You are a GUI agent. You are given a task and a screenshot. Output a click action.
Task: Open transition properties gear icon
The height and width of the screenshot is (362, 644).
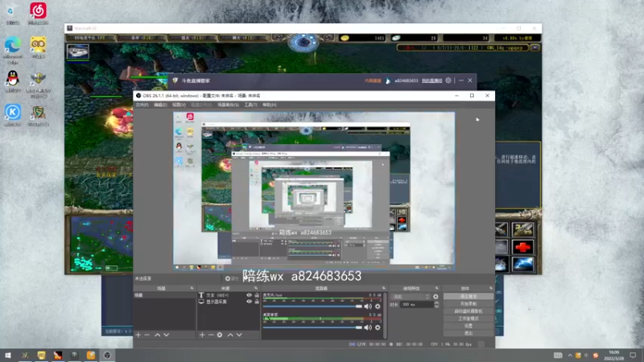(x=436, y=297)
